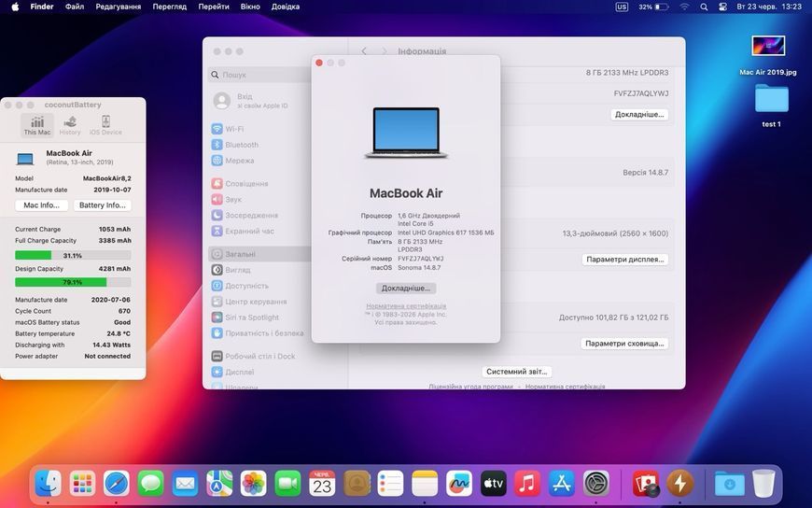
Task: Click the 79.1% design capacity bar
Action: pyautogui.click(x=73, y=283)
